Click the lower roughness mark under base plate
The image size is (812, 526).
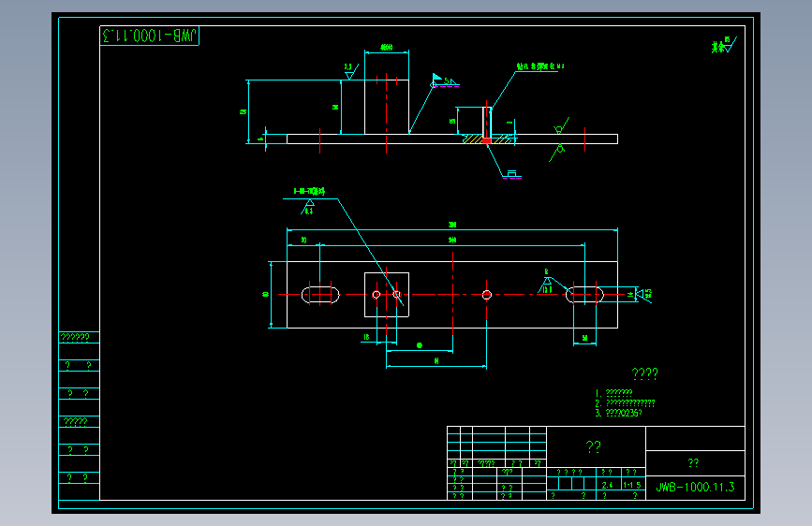pyautogui.click(x=557, y=152)
